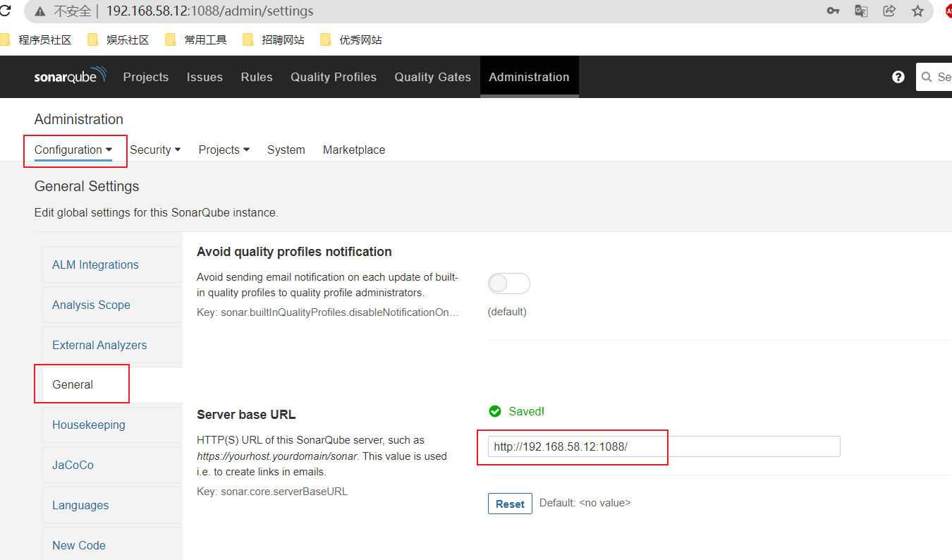Viewport: 952px width, 560px height.
Task: Click the share page icon
Action: click(889, 11)
